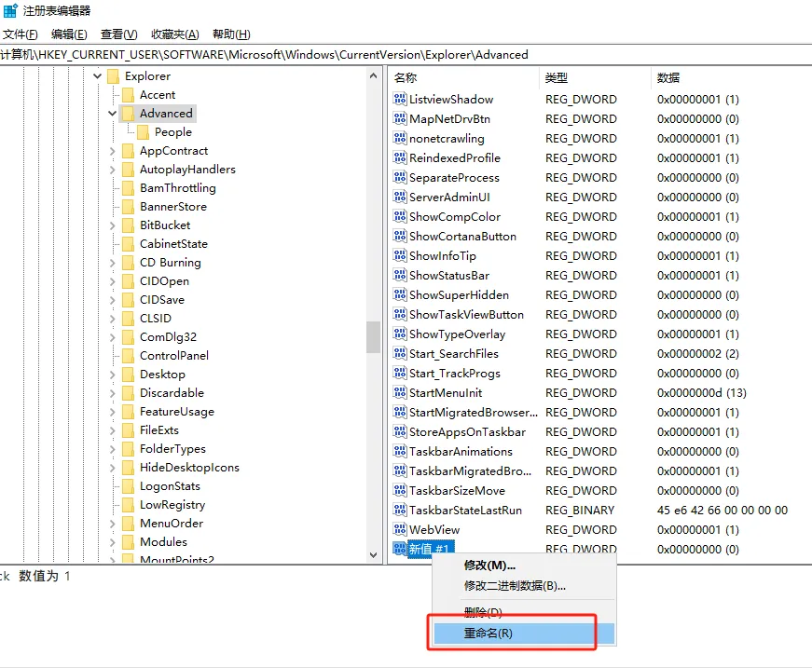The height and width of the screenshot is (668, 812).
Task: Click the ShowStatusBar value icon
Action: tap(400, 275)
